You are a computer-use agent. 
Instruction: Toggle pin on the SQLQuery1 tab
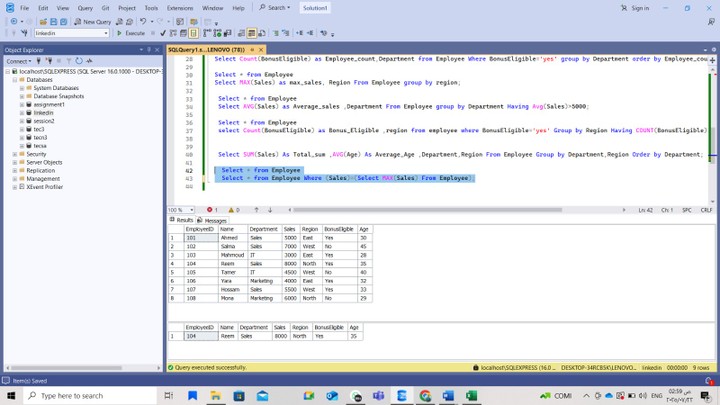(252, 49)
